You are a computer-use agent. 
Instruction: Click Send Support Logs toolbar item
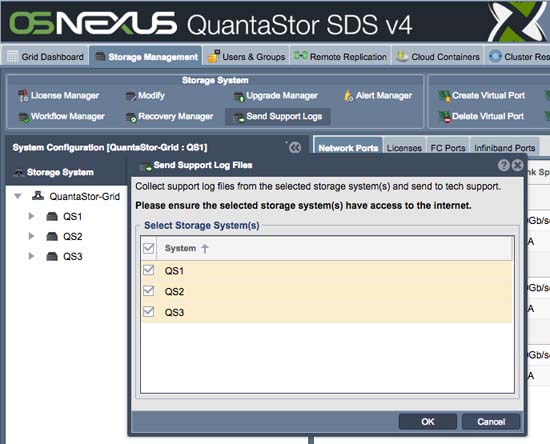click(x=277, y=116)
